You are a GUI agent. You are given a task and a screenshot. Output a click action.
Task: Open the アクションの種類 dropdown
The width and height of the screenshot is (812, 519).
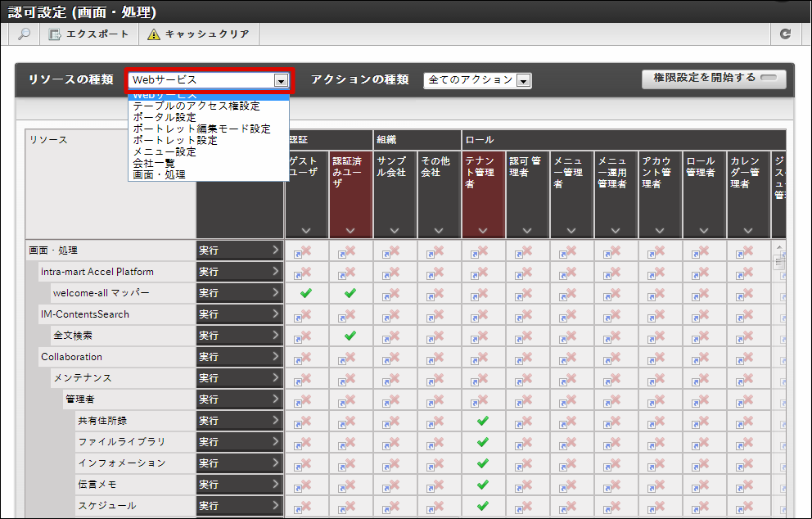click(523, 80)
